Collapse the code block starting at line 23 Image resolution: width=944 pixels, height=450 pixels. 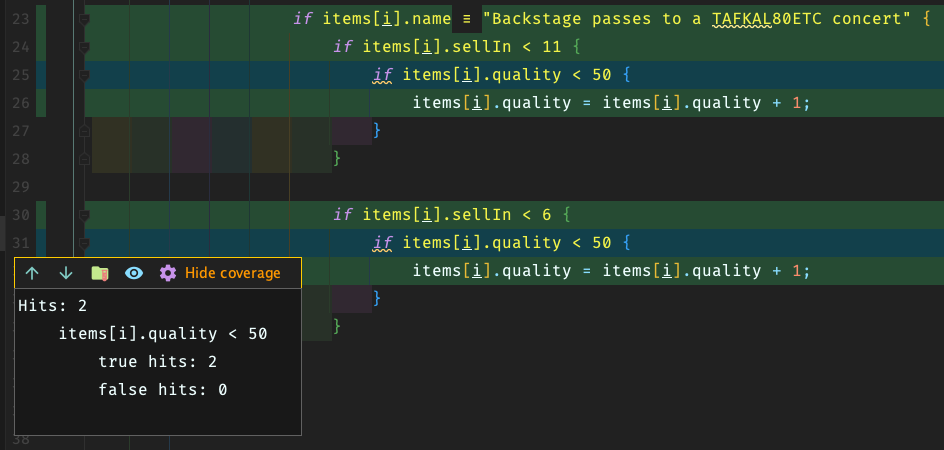[85, 19]
